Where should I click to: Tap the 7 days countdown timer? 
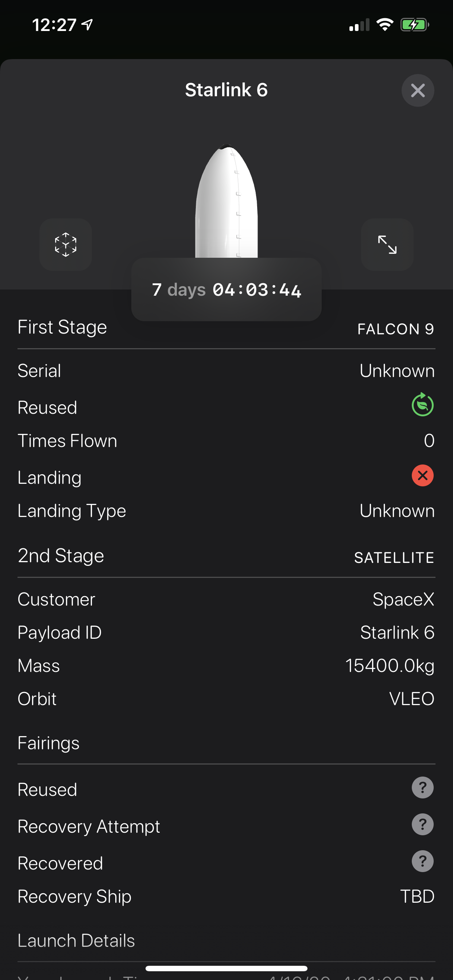[226, 289]
